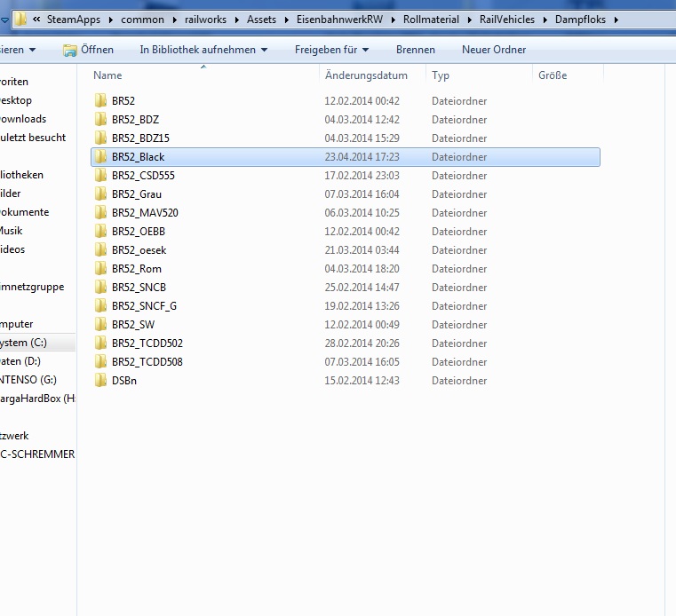Navigate to Assets in address bar

[261, 20]
